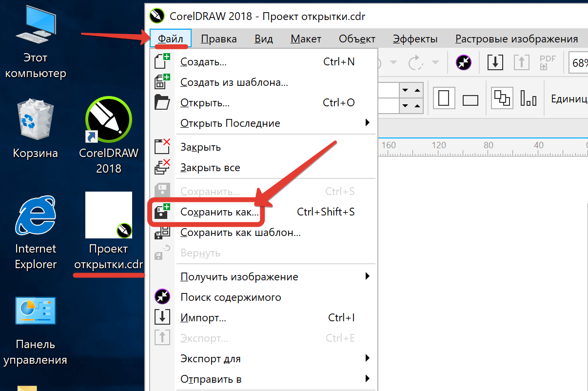The width and height of the screenshot is (588, 391).
Task: Click the Redo arrow toolbar icon
Action: [415, 62]
